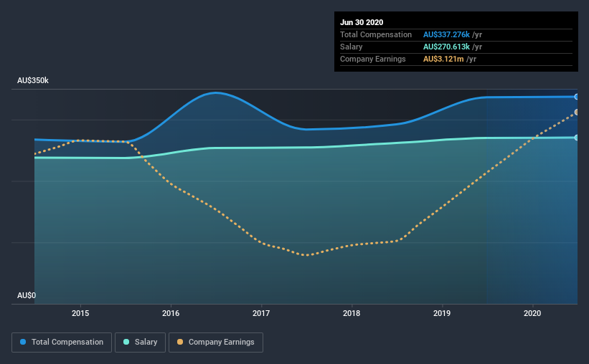This screenshot has width=589, height=364.
Task: Toggle the Company Earnings legend button
Action: [x=216, y=343]
